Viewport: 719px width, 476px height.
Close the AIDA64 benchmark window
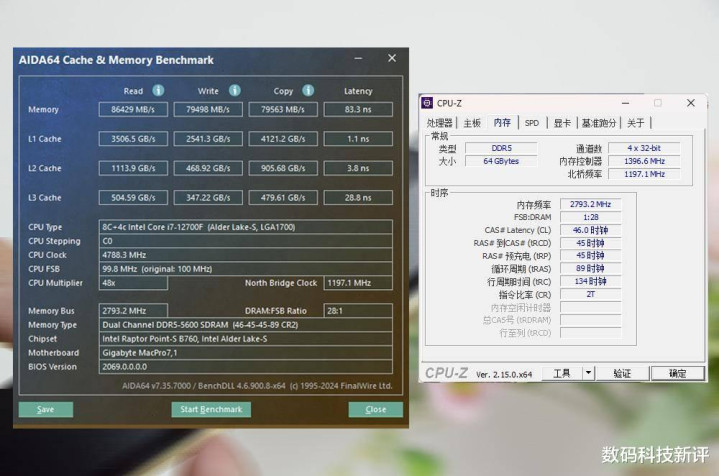coord(392,58)
